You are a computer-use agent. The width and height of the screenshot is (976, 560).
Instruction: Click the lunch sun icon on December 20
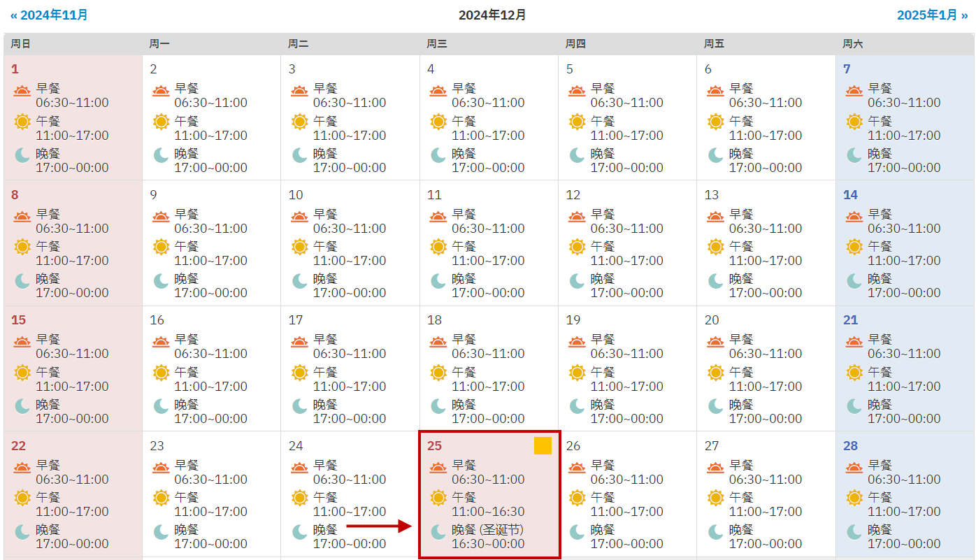[716, 373]
